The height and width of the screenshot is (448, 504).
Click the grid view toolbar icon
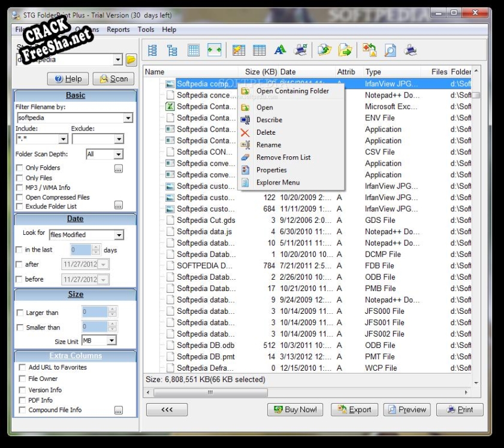point(194,51)
